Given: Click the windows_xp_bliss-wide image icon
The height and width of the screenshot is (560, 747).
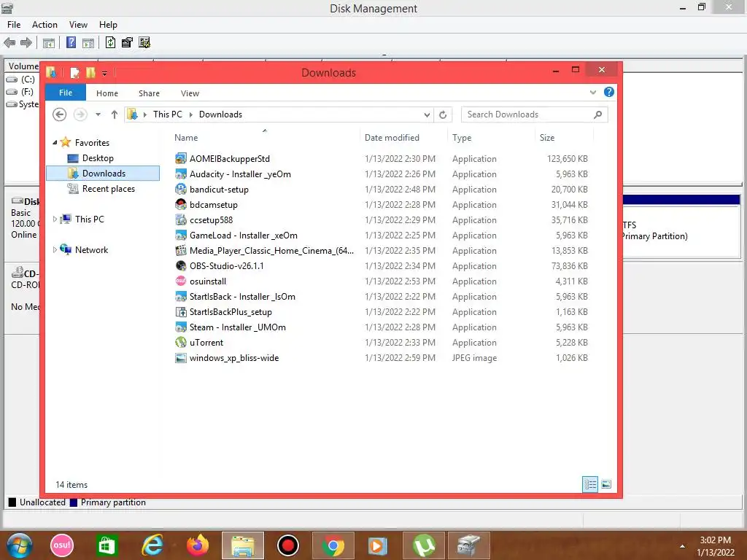Looking at the screenshot, I should [181, 357].
